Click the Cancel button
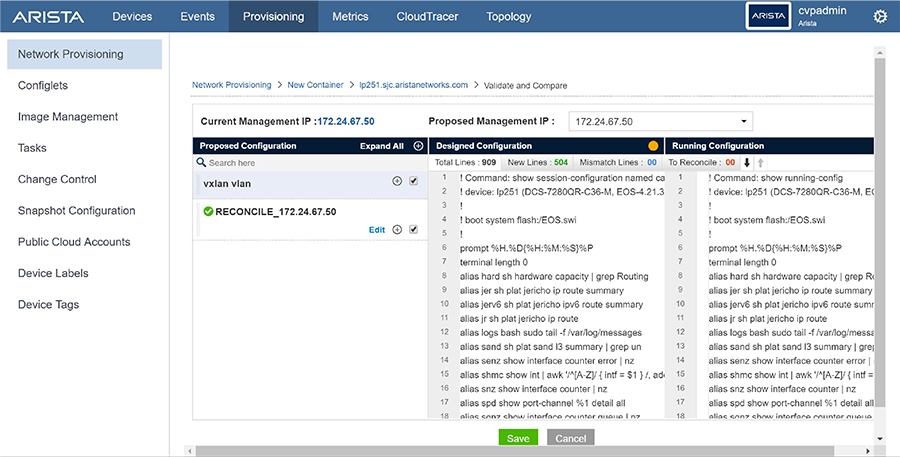The width and height of the screenshot is (900, 457). (x=571, y=437)
